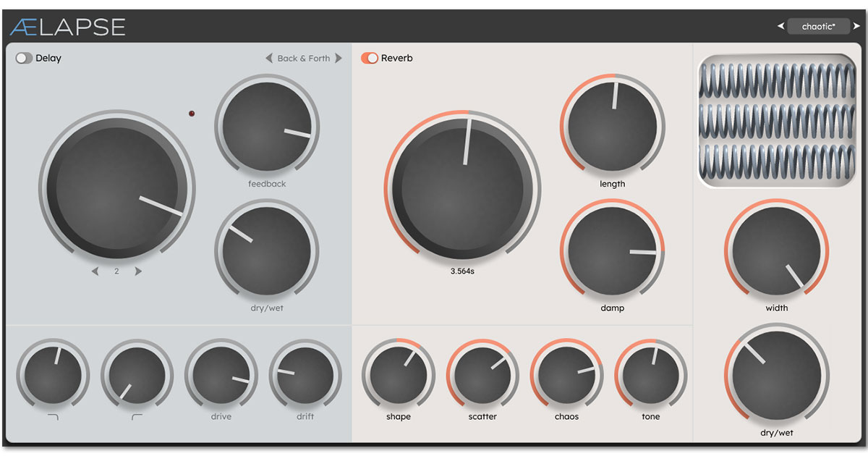Click the AELAPSE logo
868x456 pixels.
67,27
